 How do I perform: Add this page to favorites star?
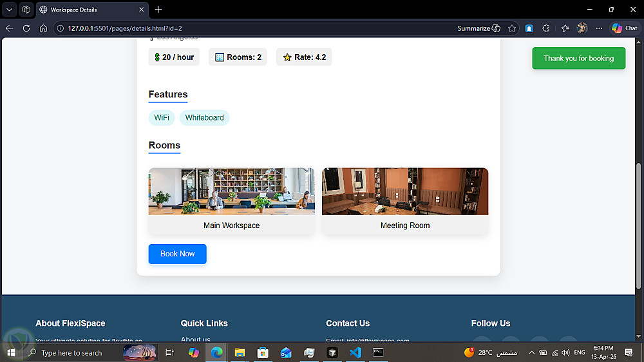512,28
